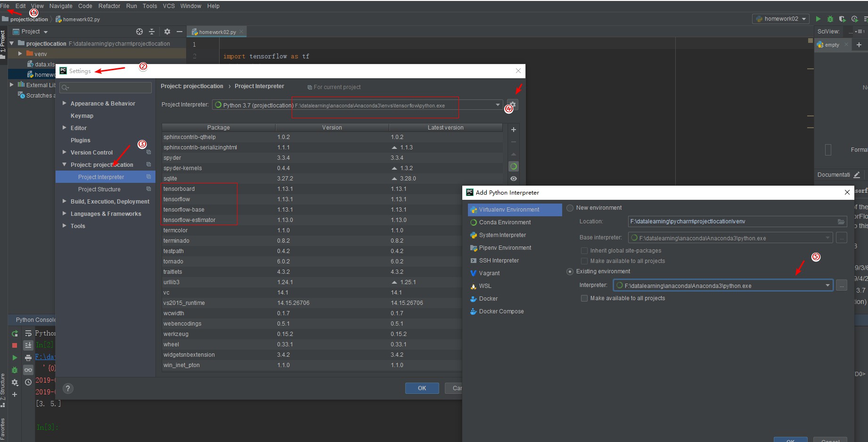Expand the venv folder in project tree
Screen dimensions: 868x442
[x=20, y=54]
